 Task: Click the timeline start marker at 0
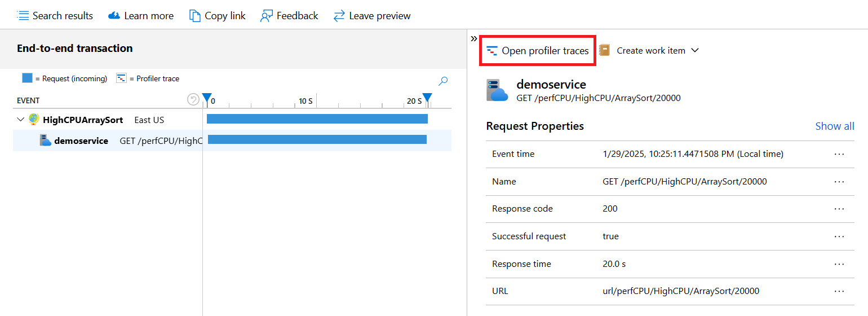[207, 98]
